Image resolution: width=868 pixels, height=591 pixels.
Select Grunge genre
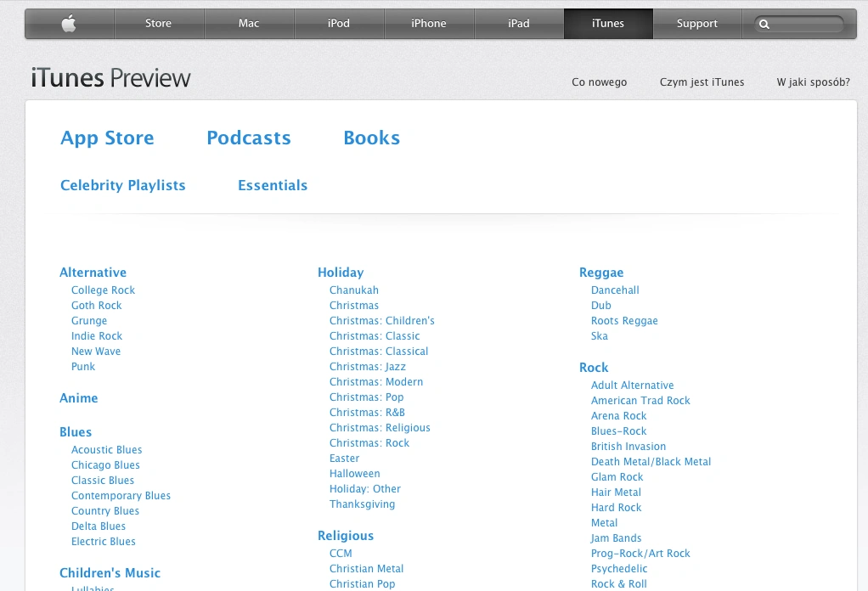click(x=89, y=321)
